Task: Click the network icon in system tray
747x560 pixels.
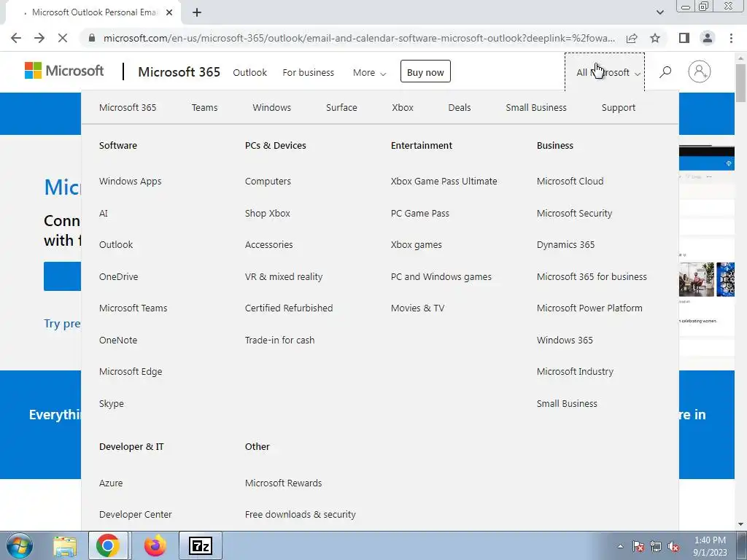Action: click(656, 547)
